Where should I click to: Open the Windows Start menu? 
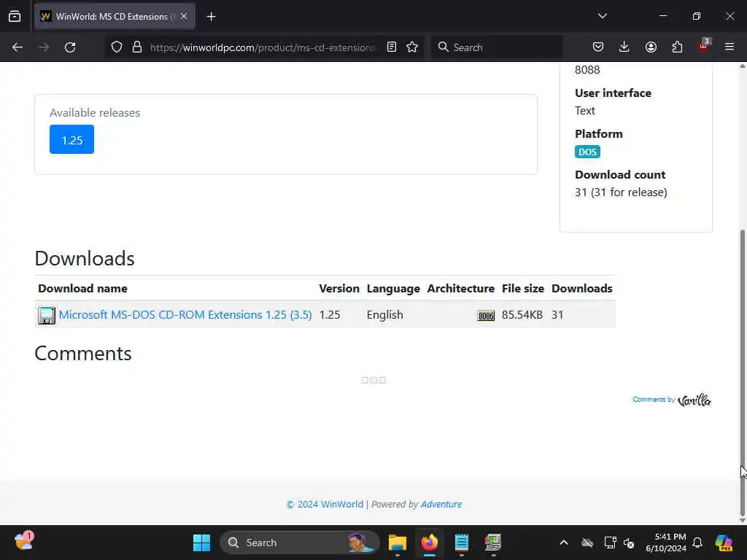pyautogui.click(x=201, y=542)
